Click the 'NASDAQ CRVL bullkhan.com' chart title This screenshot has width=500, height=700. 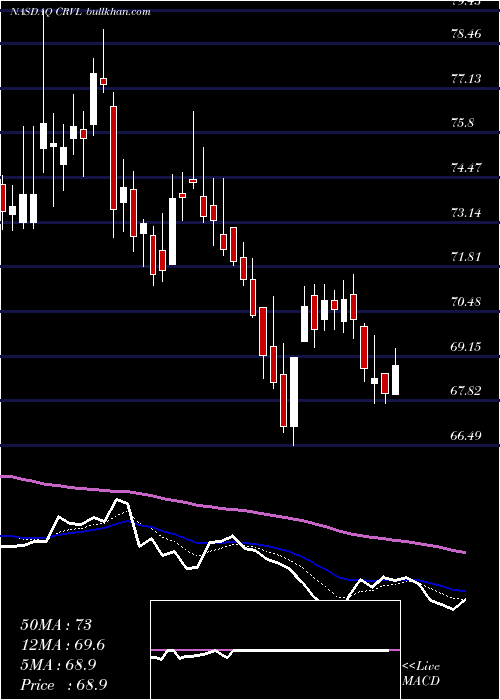[80, 12]
